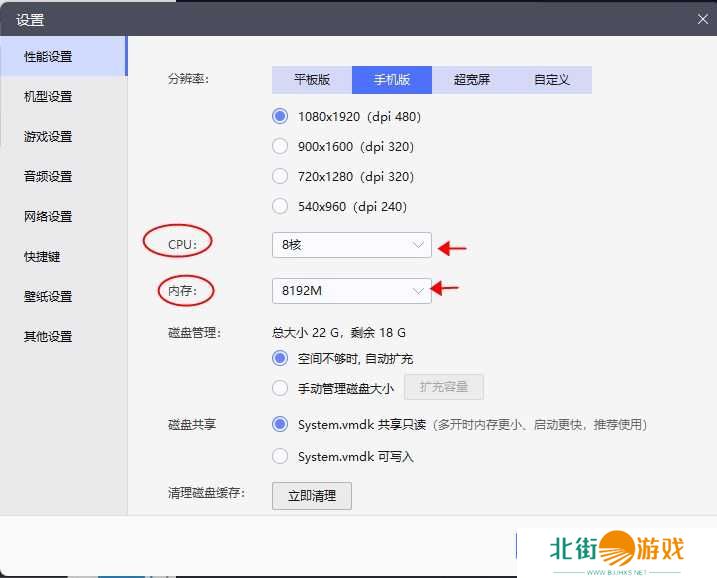Open the 内存 memory size dropdown
Screen dimensions: 717x578
pos(351,291)
